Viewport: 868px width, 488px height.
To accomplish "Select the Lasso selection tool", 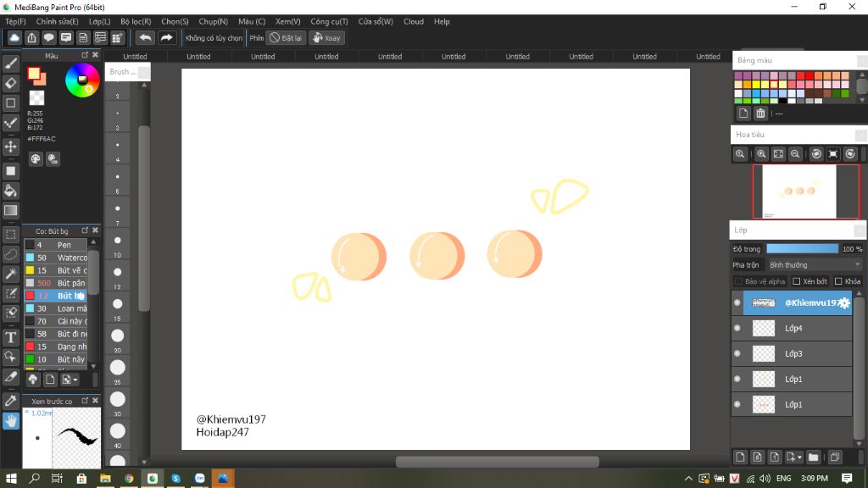I will 10,254.
